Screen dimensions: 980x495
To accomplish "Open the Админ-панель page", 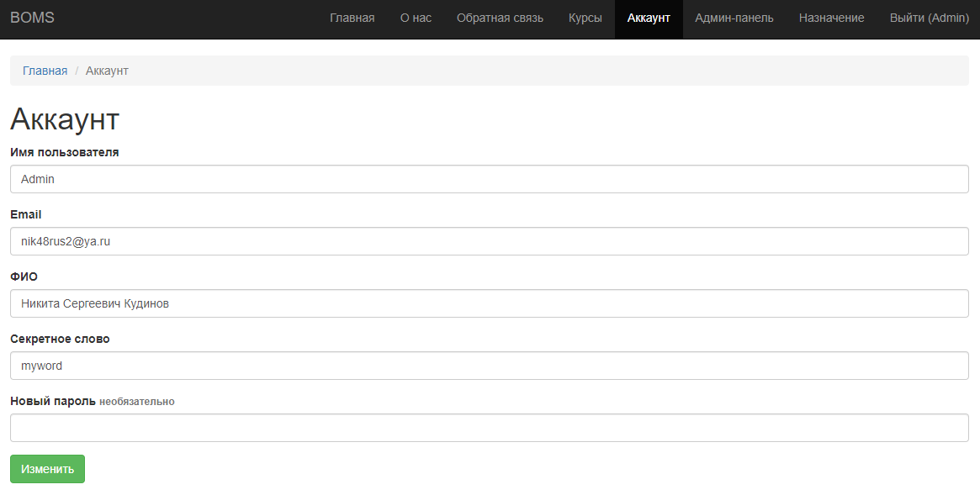I will 734,18.
